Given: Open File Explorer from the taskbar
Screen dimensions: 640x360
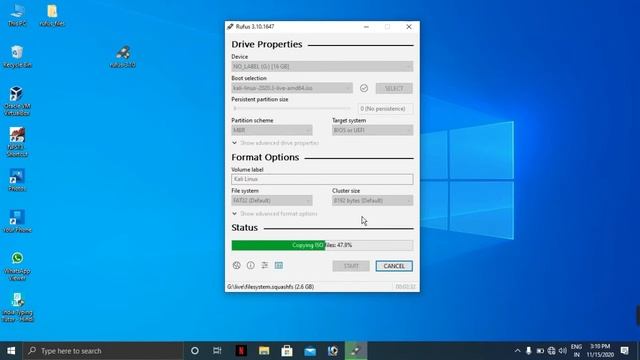Looking at the screenshot, I should [264, 351].
